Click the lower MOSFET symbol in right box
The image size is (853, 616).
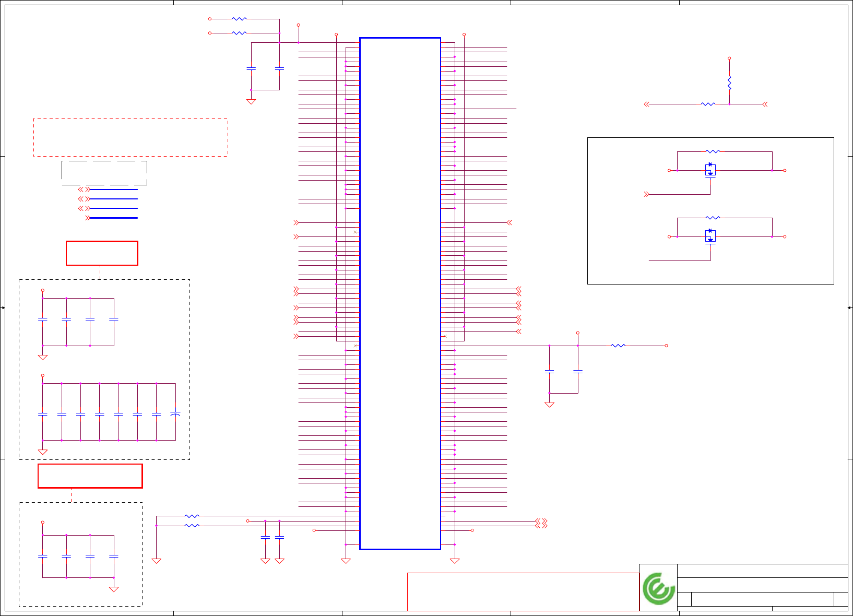click(x=710, y=236)
